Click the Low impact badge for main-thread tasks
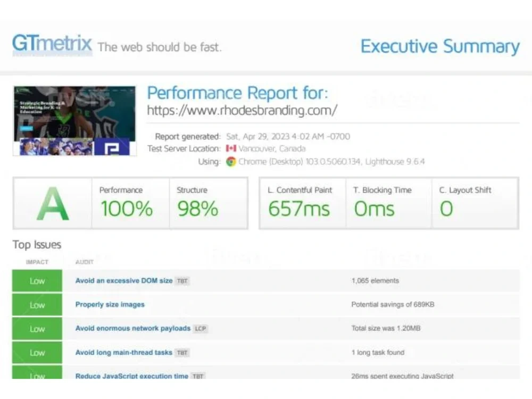 (x=37, y=353)
